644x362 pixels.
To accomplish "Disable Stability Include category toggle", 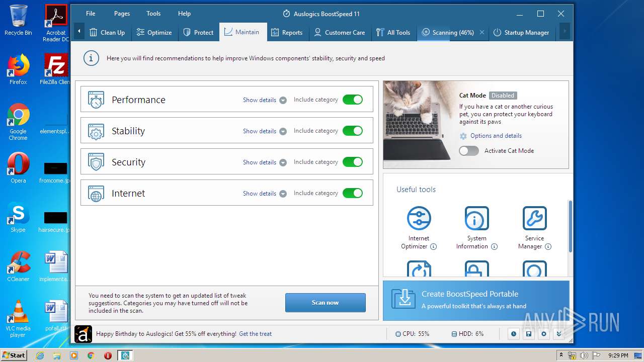I will click(353, 131).
